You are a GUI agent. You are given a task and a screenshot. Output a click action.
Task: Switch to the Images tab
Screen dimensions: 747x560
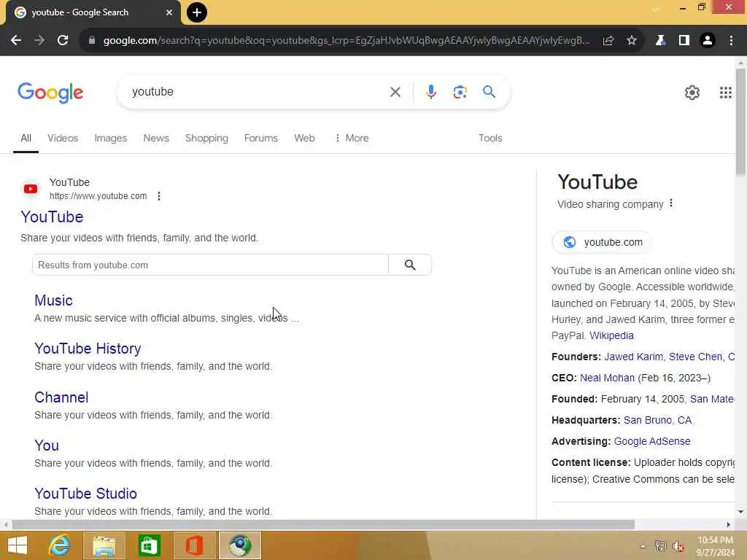click(111, 138)
